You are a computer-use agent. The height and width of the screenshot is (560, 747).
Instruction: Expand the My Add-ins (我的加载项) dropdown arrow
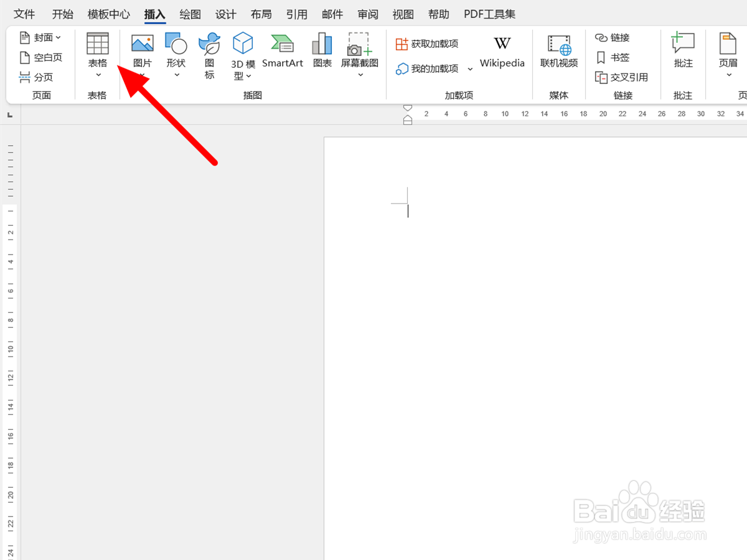tap(470, 69)
